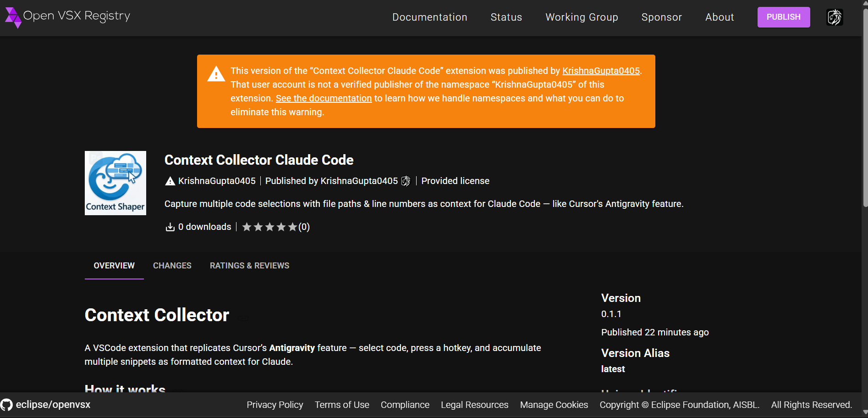Click the warning icon beside the namespace name
Viewport: 868px width, 418px height.
[x=169, y=181]
